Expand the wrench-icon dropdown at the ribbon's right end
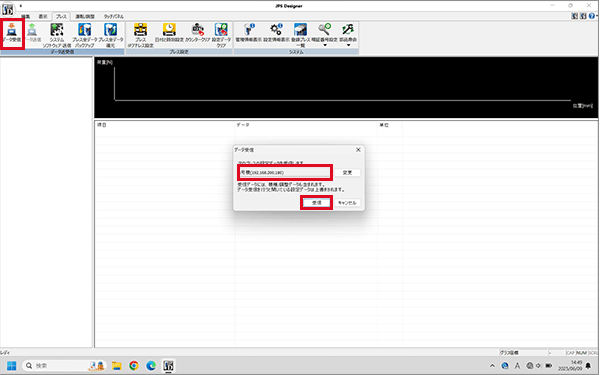The image size is (600, 375). (x=348, y=45)
